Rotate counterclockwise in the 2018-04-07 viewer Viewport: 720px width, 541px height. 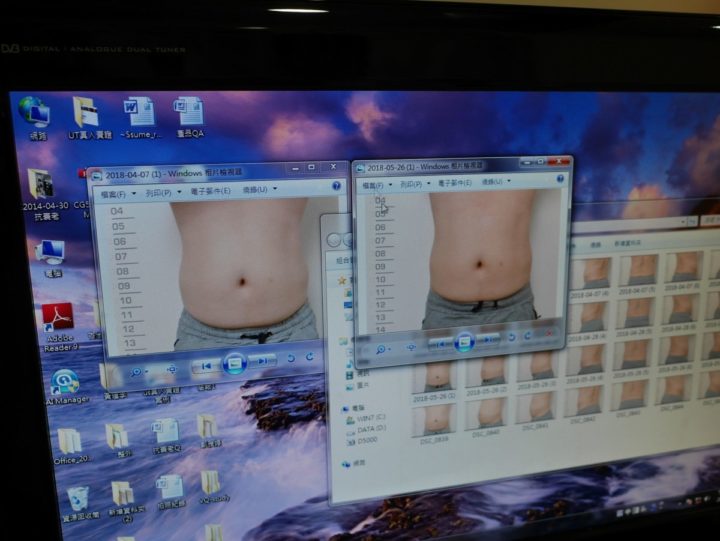[291, 358]
